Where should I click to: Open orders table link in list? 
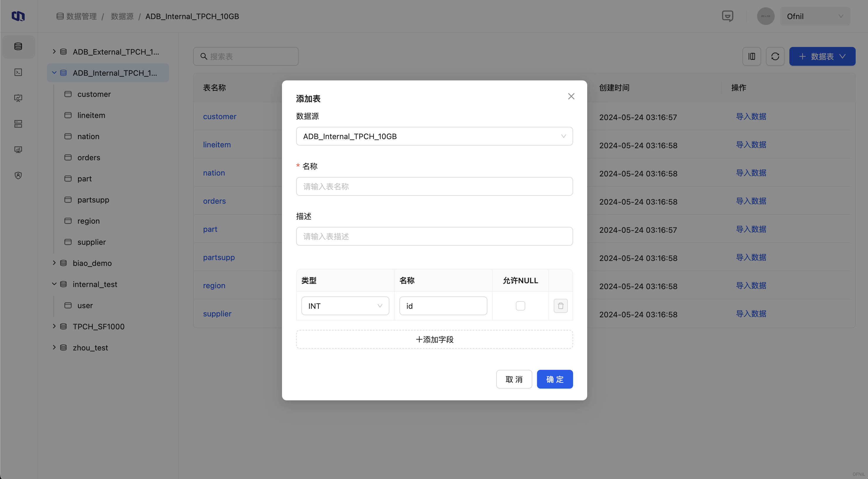pyautogui.click(x=214, y=201)
